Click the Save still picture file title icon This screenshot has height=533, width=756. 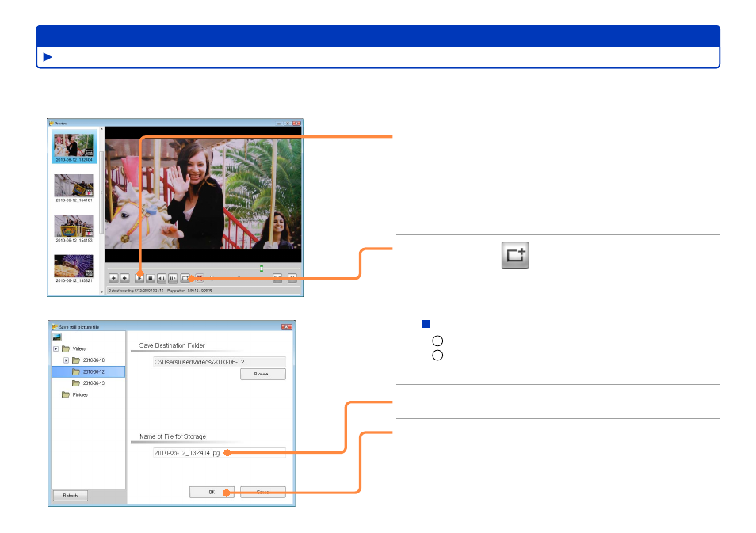click(x=55, y=327)
